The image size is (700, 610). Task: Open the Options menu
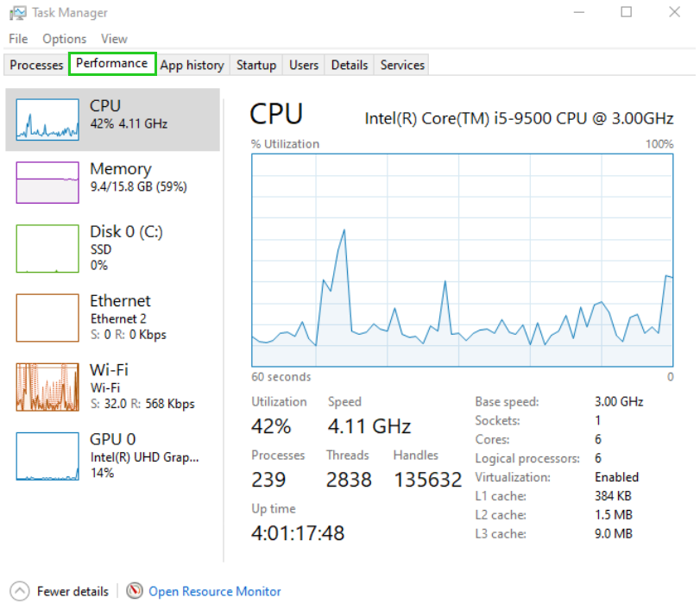point(65,39)
